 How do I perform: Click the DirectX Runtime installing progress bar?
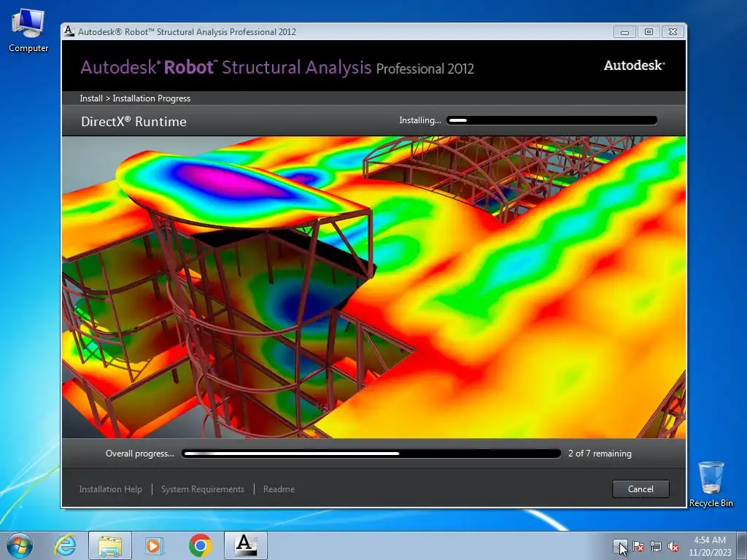pyautogui.click(x=551, y=120)
